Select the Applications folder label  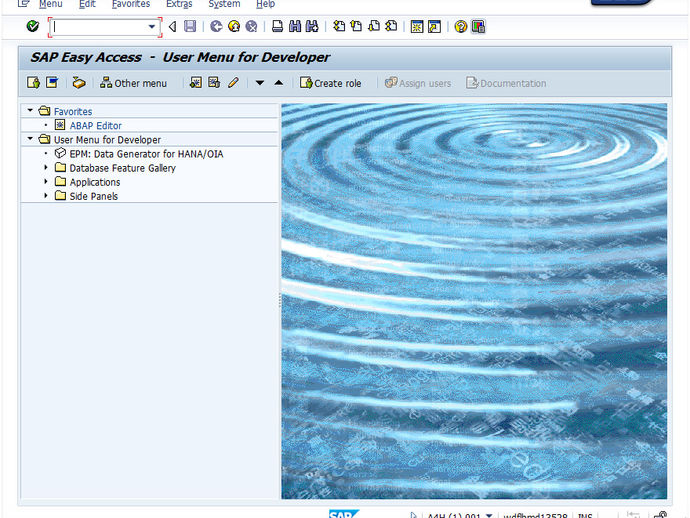95,182
